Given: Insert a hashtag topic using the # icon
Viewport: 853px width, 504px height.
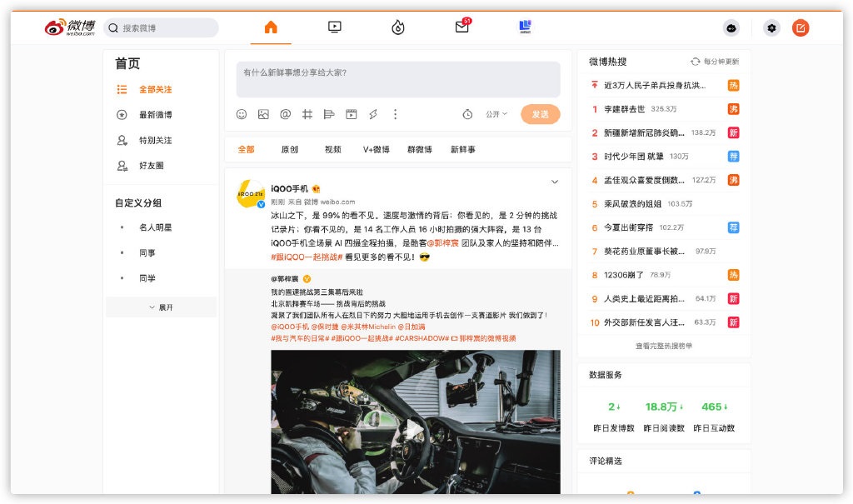Looking at the screenshot, I should (307, 114).
